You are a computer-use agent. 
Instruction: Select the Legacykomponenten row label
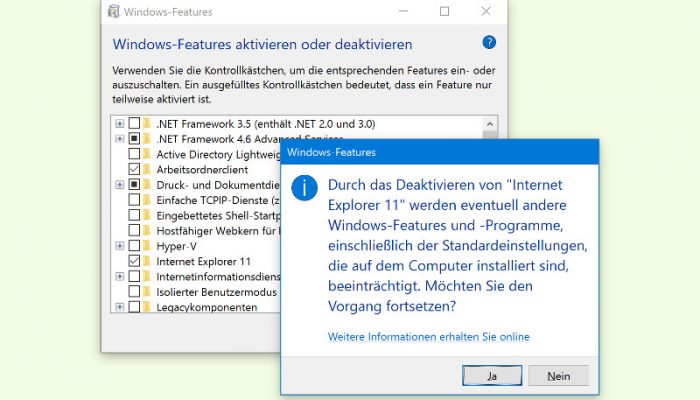(x=207, y=307)
